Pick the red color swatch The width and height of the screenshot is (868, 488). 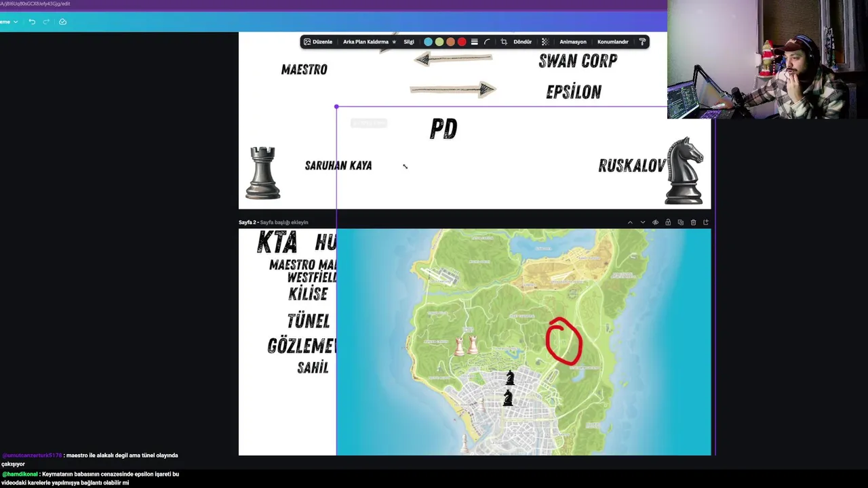point(462,42)
